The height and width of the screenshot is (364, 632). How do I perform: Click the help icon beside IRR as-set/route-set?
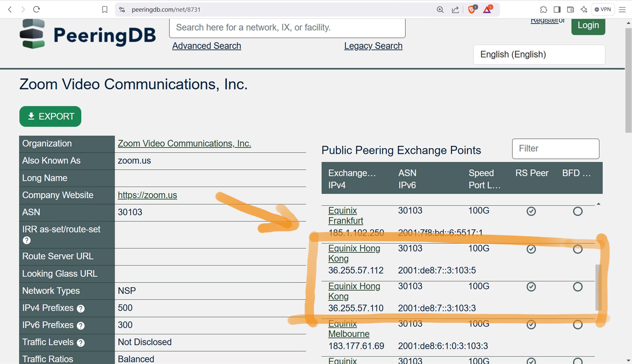[x=26, y=240]
